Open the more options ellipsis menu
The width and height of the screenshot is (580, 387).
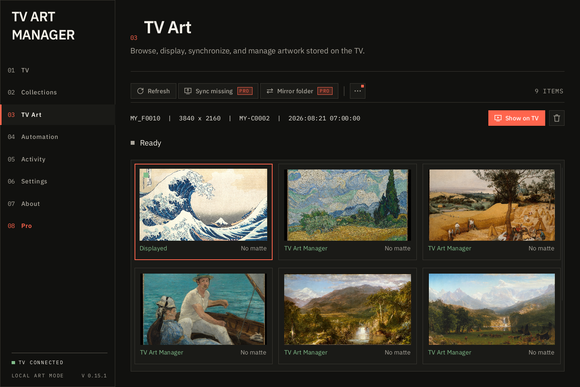point(358,91)
